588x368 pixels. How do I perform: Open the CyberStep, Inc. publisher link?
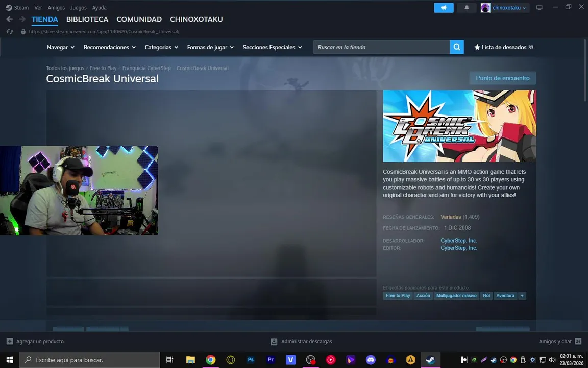tap(459, 248)
